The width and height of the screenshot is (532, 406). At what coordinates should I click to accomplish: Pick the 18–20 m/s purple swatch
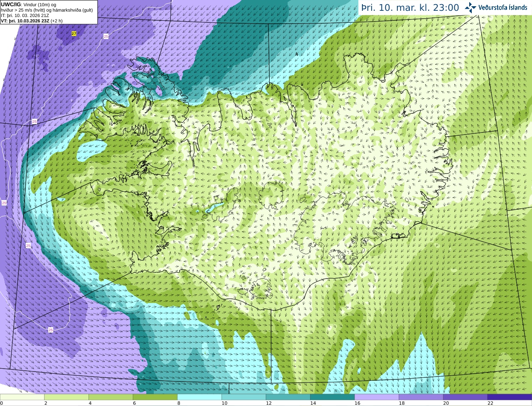tap(421, 397)
